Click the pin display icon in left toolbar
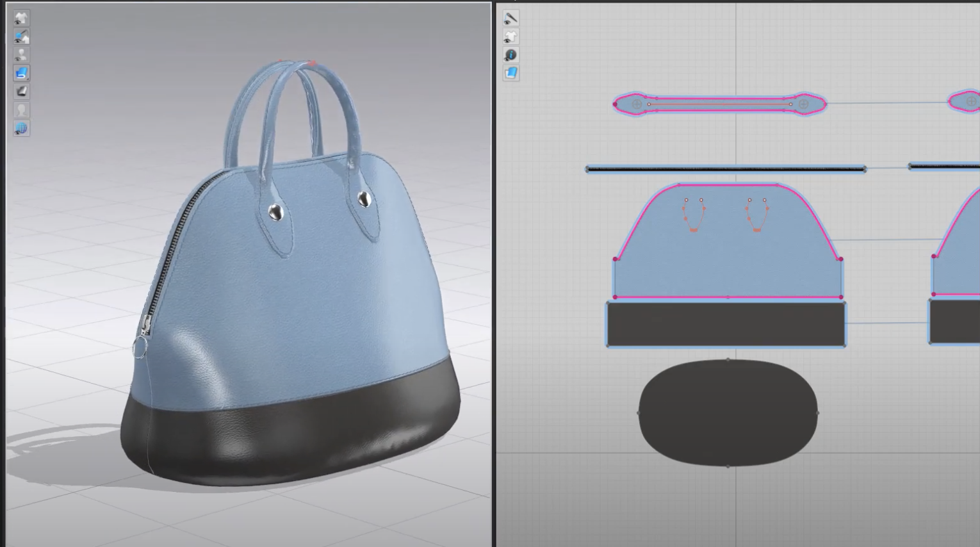This screenshot has height=547, width=980. click(x=21, y=36)
